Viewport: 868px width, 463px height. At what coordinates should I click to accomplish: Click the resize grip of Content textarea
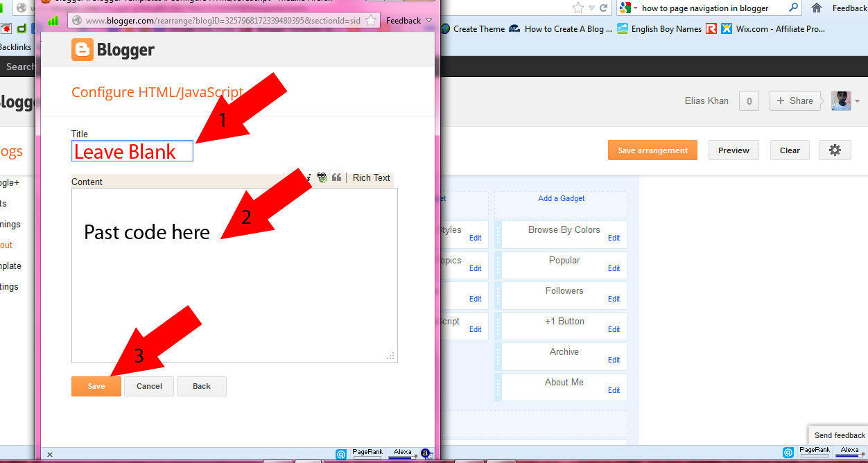pyautogui.click(x=391, y=356)
